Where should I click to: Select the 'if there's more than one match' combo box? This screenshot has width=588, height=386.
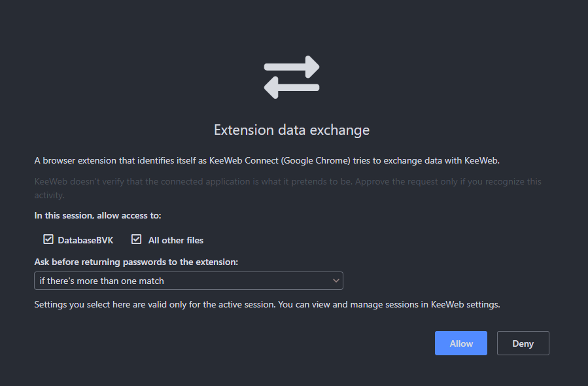(188, 280)
